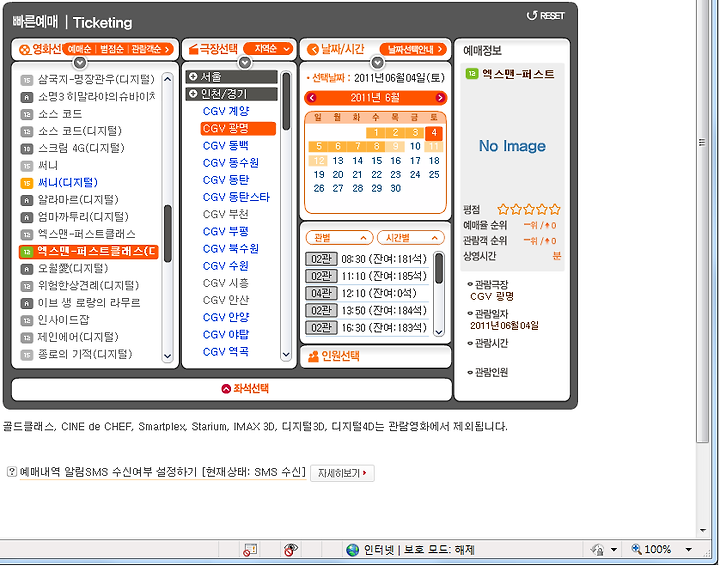Expand the 좌석선택 seat selection bar
This screenshot has height=566, width=720.
tap(231, 389)
